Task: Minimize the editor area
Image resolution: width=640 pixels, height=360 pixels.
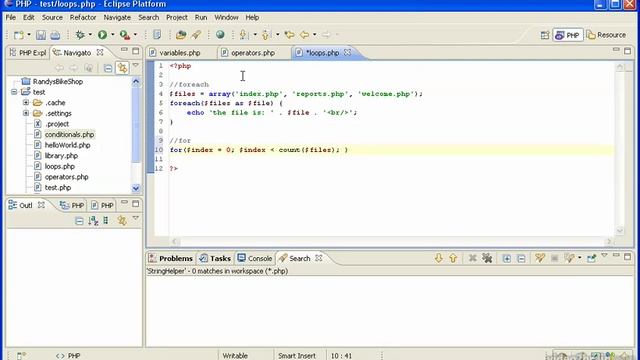Action: 616,50
